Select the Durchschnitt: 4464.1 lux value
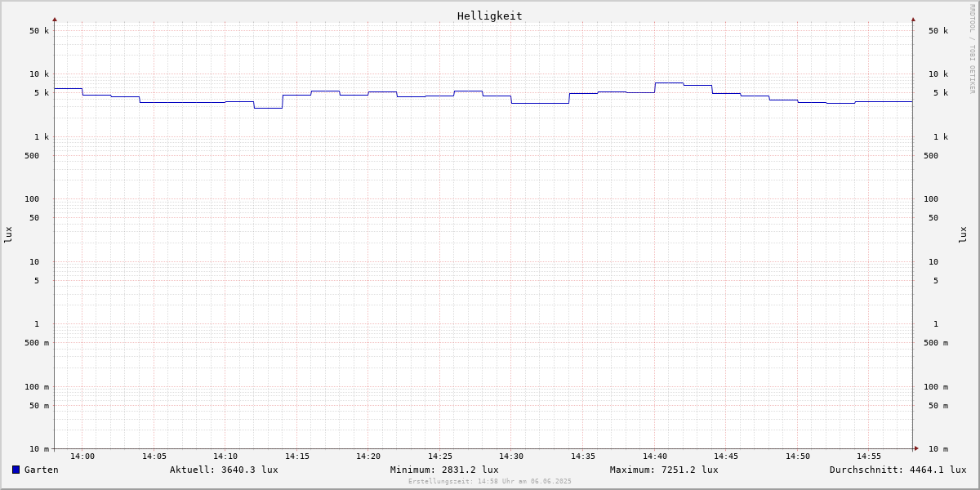This screenshot has width=980, height=490. 898,470
